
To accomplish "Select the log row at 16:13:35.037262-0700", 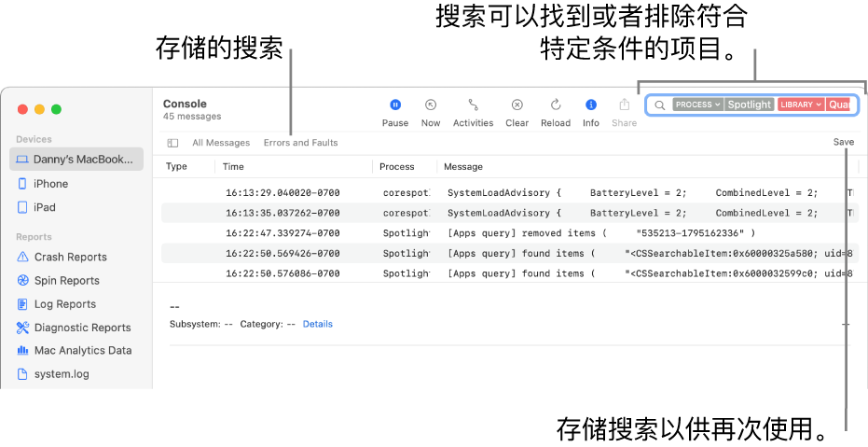I will 509,213.
